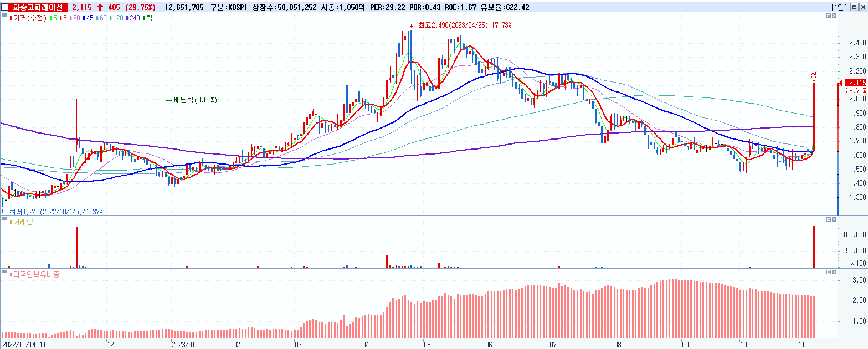Click the PBR:0.43 value in header
The height and width of the screenshot is (349, 868).
point(425,7)
